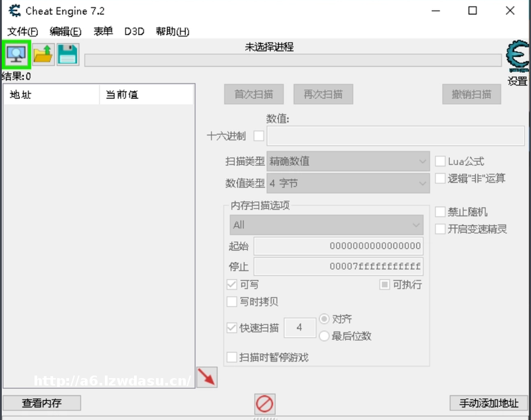Open the process list via the monitor icon
The image size is (531, 420).
tap(16, 54)
